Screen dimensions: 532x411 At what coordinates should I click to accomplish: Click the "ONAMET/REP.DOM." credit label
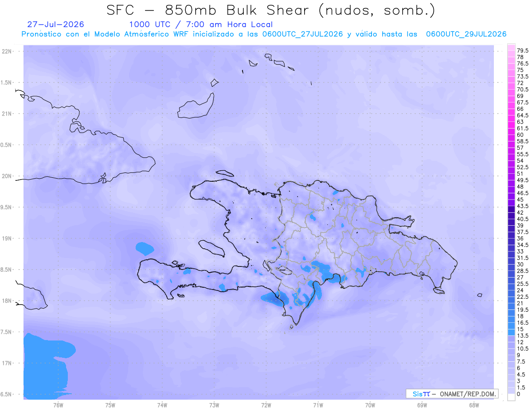click(467, 394)
